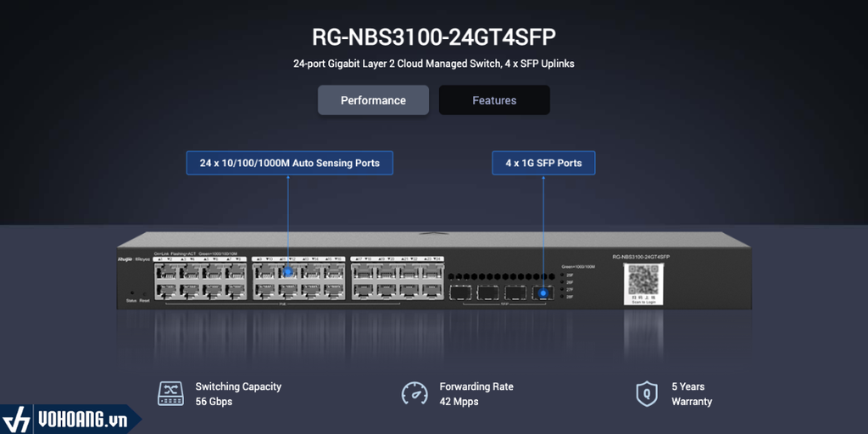This screenshot has height=434, width=868.
Task: Switch to the Performance tab
Action: tap(373, 100)
